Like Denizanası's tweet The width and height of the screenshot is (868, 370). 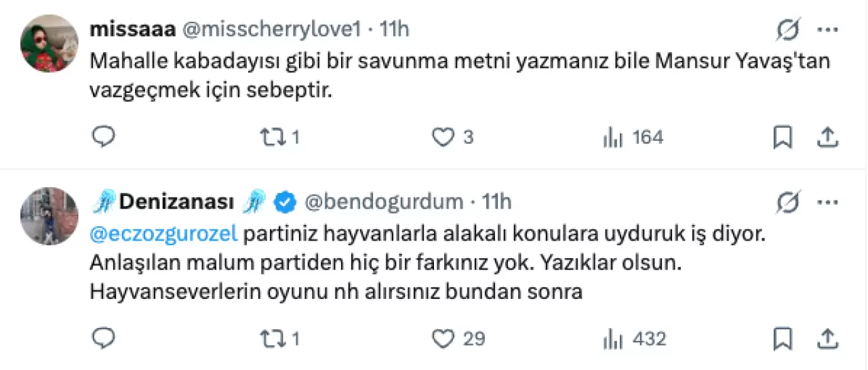443,338
